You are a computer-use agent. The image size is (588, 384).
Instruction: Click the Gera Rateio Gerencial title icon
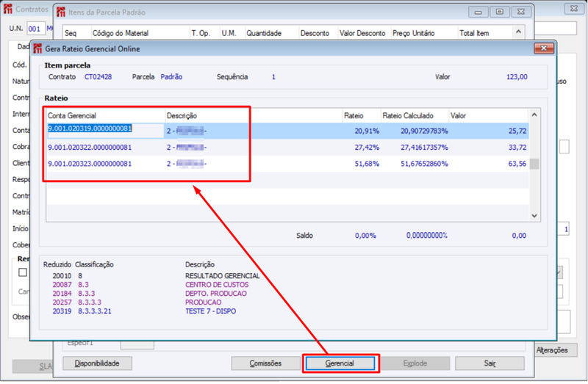pos(38,48)
